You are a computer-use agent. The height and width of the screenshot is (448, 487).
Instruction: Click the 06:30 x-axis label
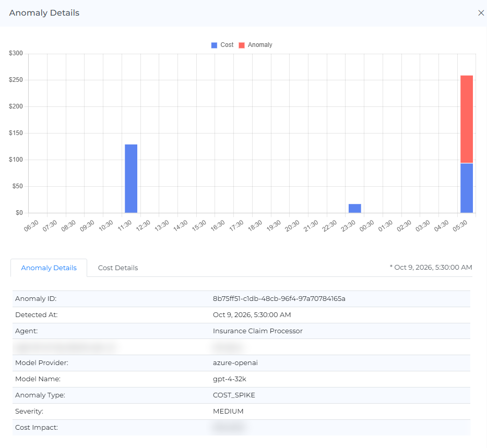(31, 226)
